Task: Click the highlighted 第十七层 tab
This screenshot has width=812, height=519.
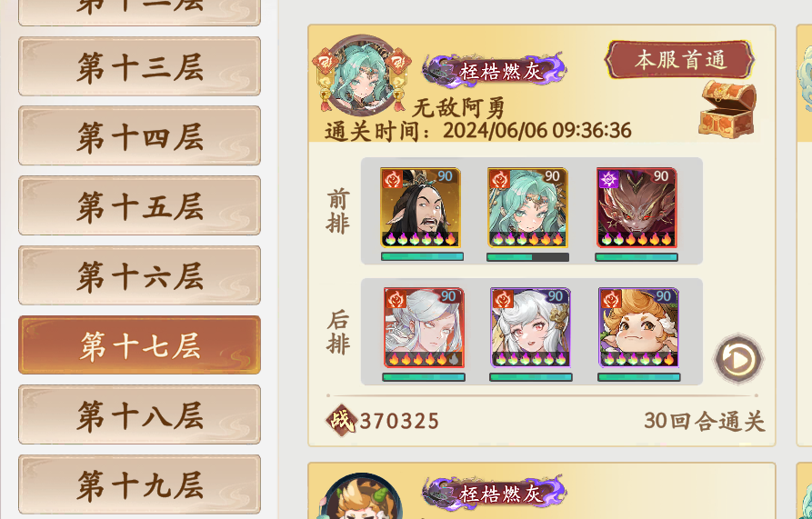Action: click(x=139, y=345)
